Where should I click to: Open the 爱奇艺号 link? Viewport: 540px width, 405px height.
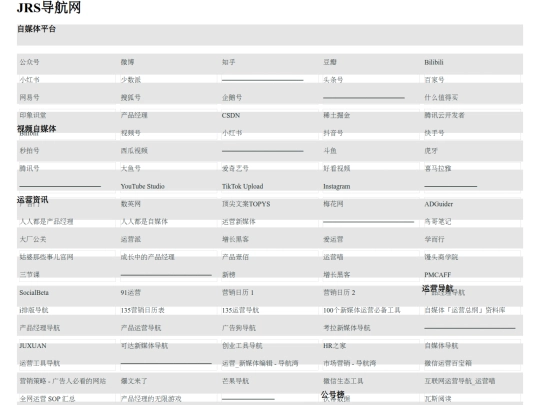(235, 169)
